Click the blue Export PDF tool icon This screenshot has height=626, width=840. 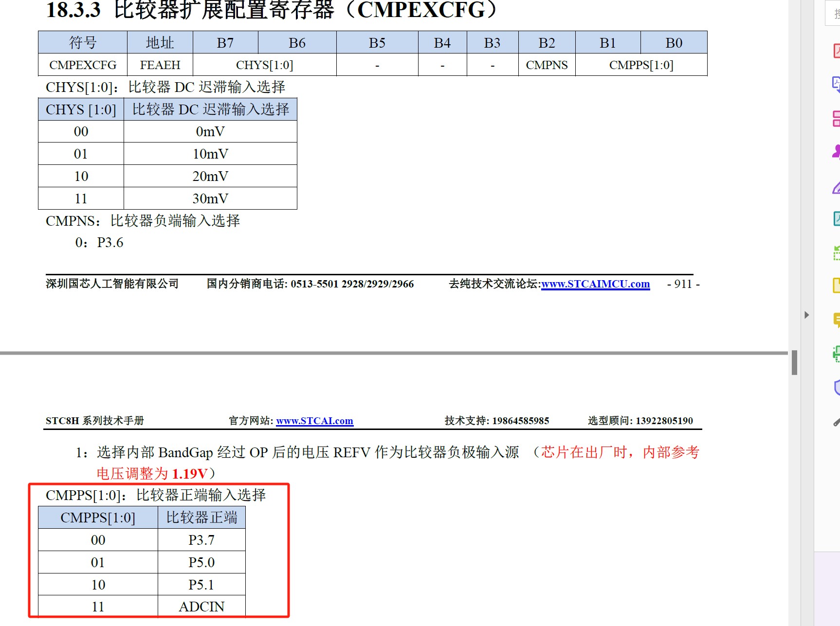tap(837, 84)
